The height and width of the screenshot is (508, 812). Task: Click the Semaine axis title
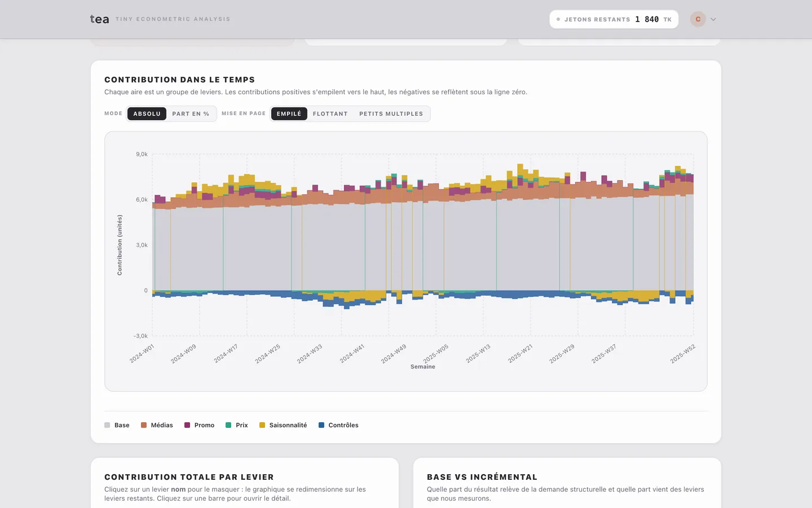point(423,367)
